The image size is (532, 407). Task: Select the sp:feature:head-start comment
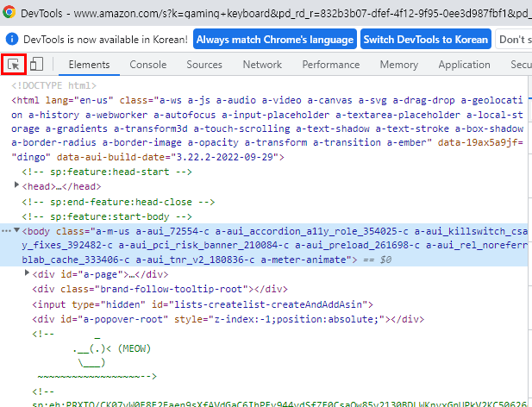click(x=107, y=172)
